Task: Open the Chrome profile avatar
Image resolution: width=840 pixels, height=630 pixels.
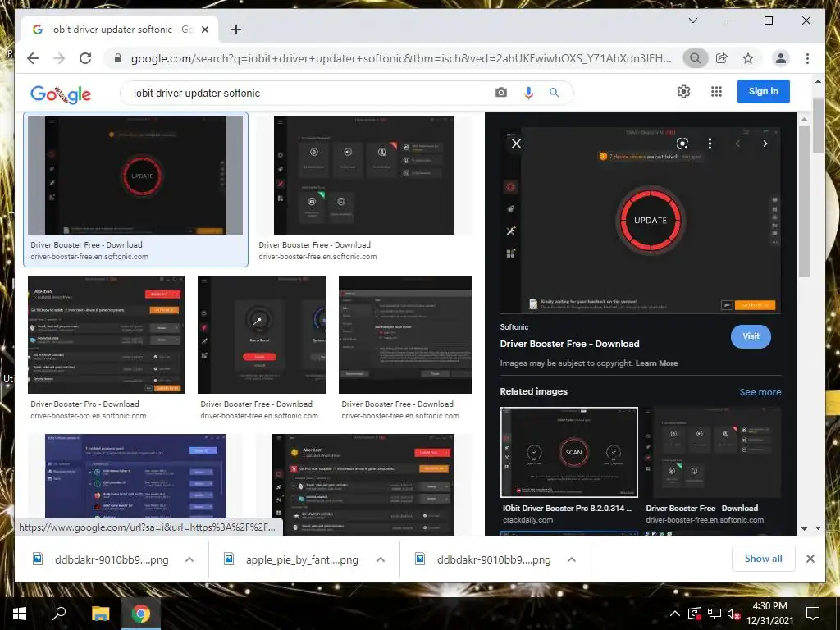Action: (781, 58)
